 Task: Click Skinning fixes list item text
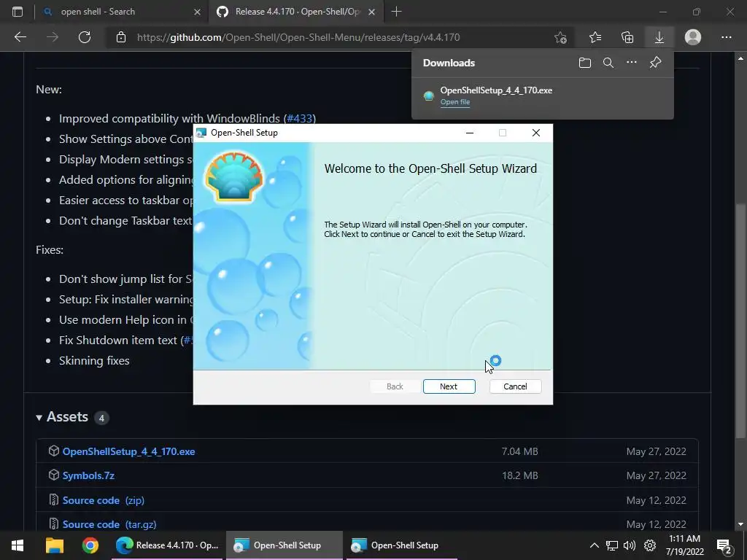coord(94,360)
